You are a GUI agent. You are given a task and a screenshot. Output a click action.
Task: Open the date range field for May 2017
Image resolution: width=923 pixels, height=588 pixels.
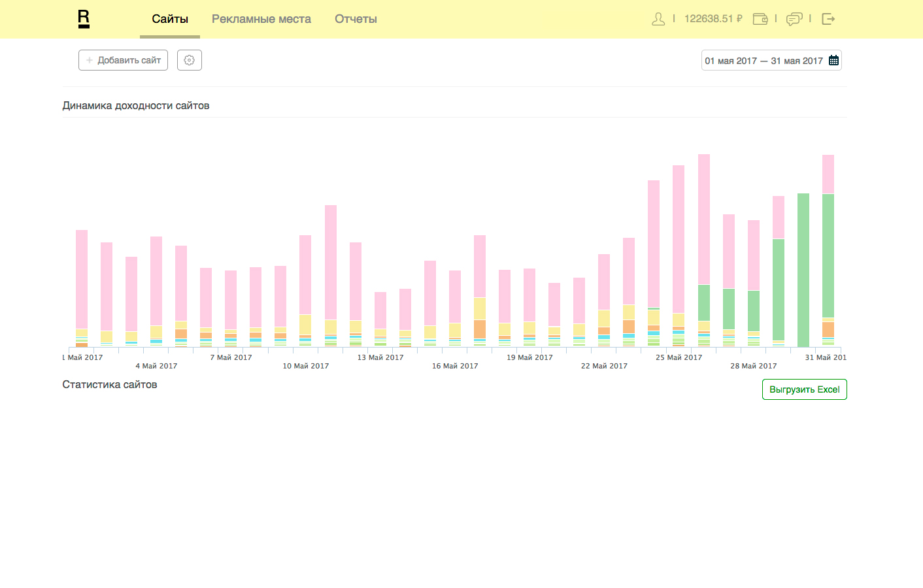763,61
